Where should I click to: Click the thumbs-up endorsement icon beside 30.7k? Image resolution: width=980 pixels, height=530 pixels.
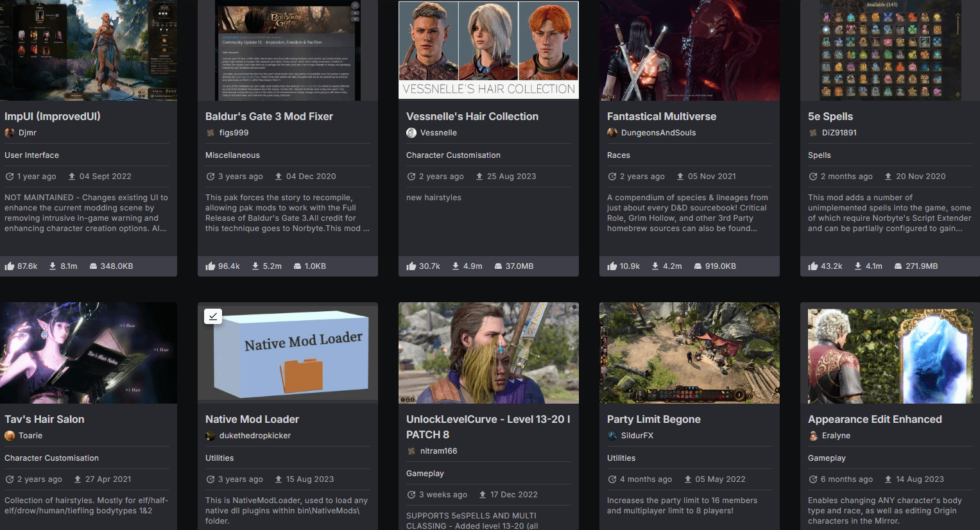tap(411, 266)
